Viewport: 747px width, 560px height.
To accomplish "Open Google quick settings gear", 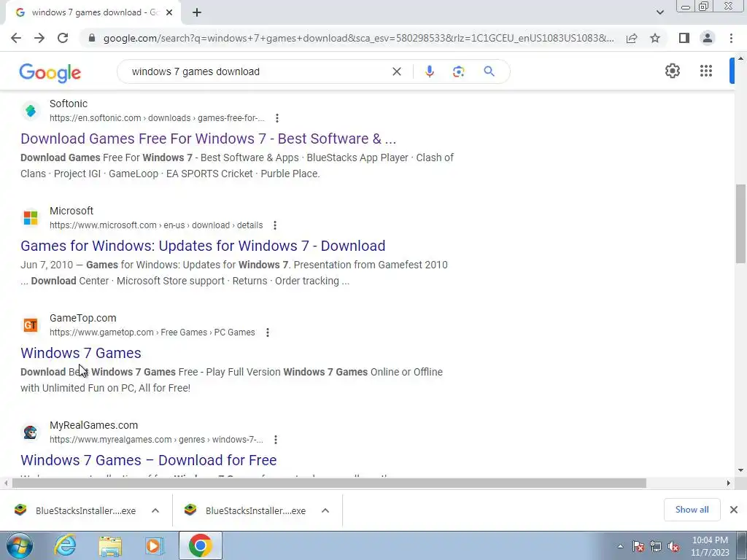I will click(672, 71).
